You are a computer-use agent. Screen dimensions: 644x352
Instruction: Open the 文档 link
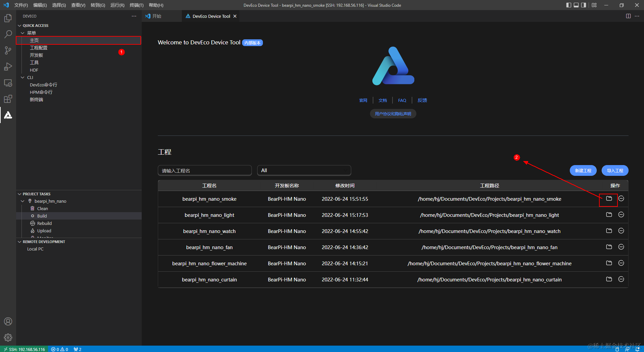pos(383,100)
